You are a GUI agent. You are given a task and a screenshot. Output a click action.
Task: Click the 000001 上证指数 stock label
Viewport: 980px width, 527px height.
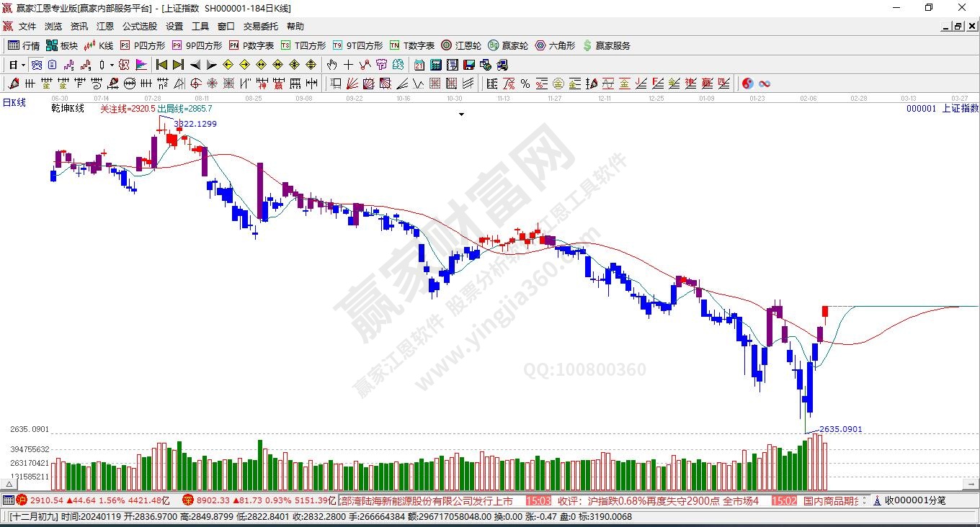[x=943, y=109]
